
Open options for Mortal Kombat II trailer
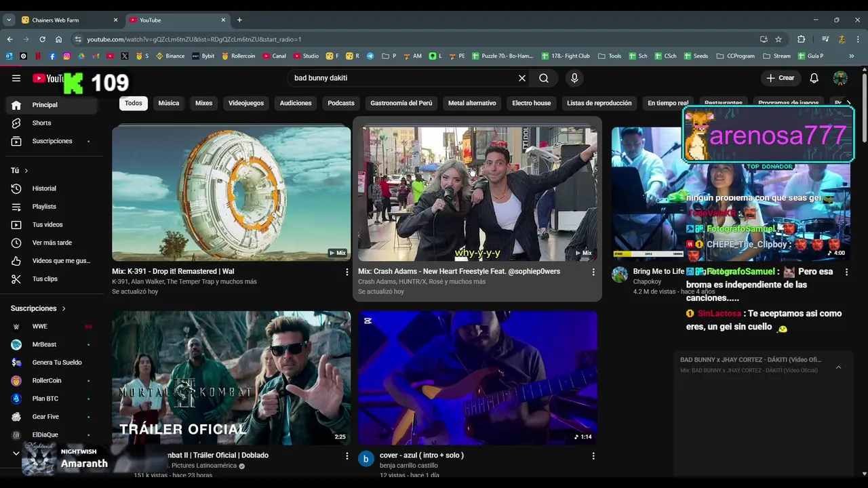pyautogui.click(x=347, y=456)
